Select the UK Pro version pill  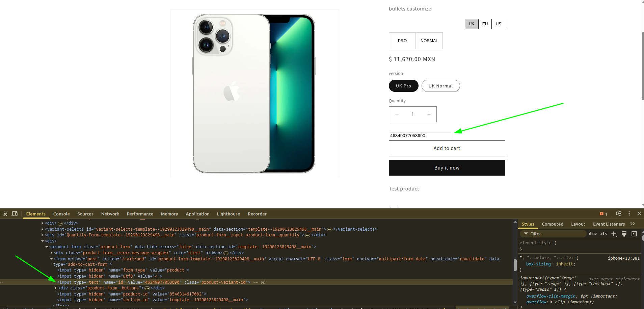[x=404, y=86]
